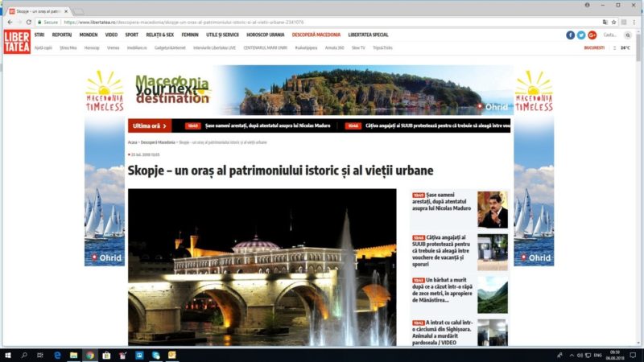644x362 pixels.
Task: Open the Google Plus icon in header
Action: point(592,35)
